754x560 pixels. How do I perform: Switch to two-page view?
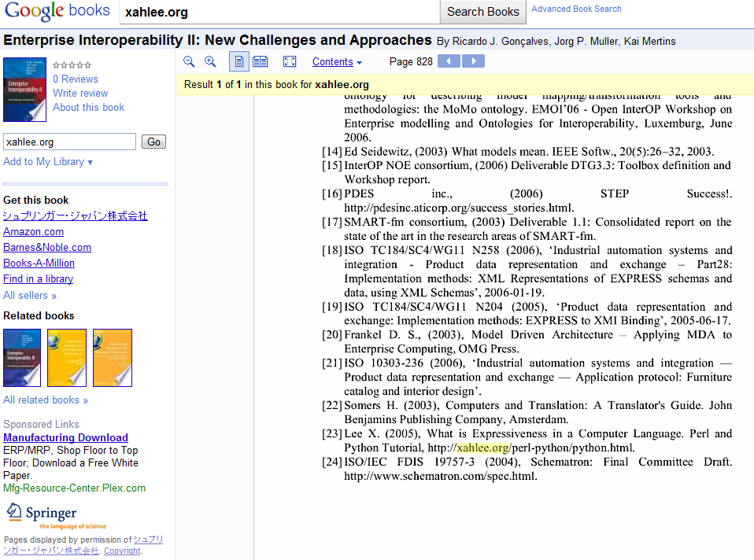point(260,61)
